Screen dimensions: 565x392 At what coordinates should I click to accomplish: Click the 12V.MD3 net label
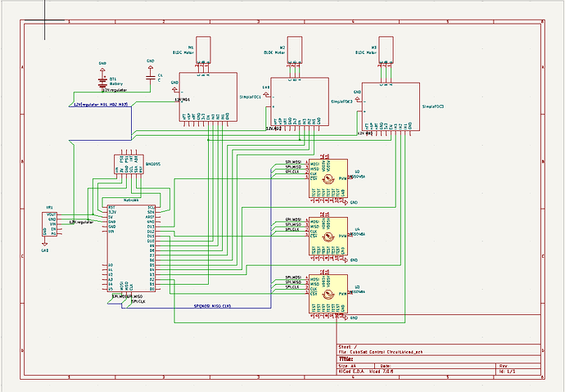365,133
